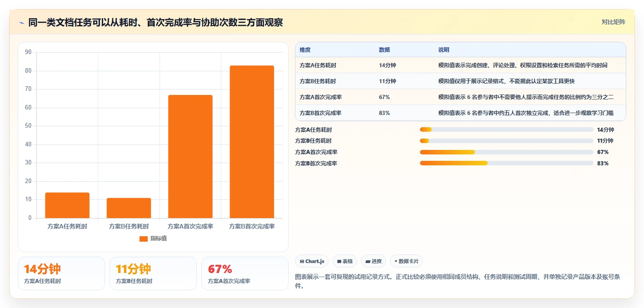Select the 表格 tag chip
This screenshot has width=644, height=308.
(344, 261)
